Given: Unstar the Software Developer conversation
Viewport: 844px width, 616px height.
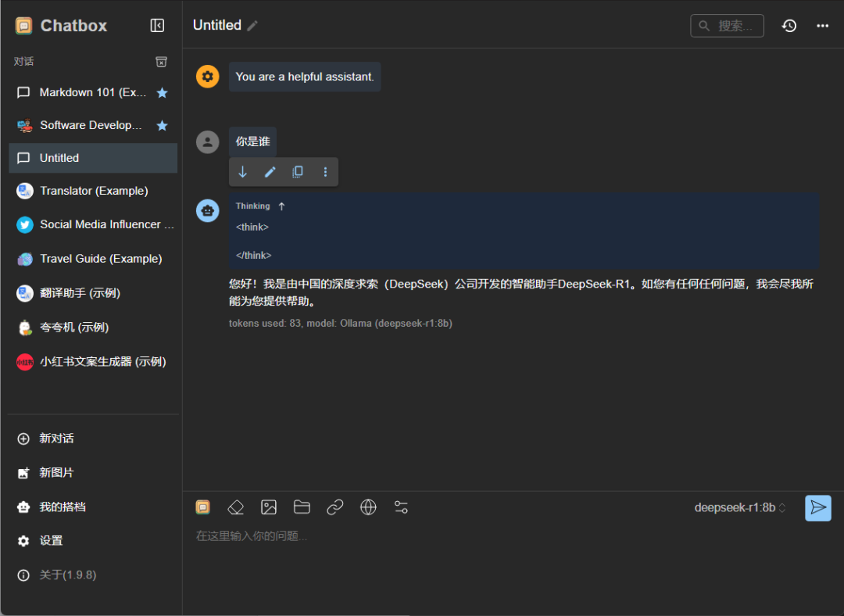Looking at the screenshot, I should [x=162, y=125].
